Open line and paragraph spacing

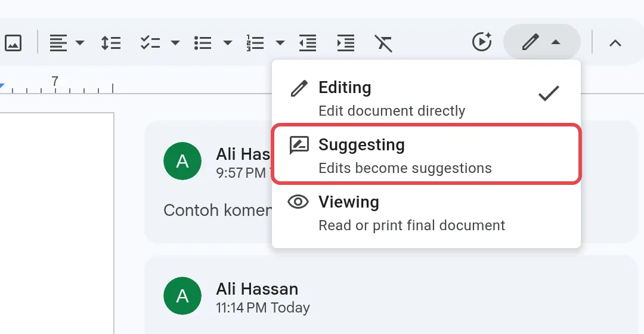[111, 43]
